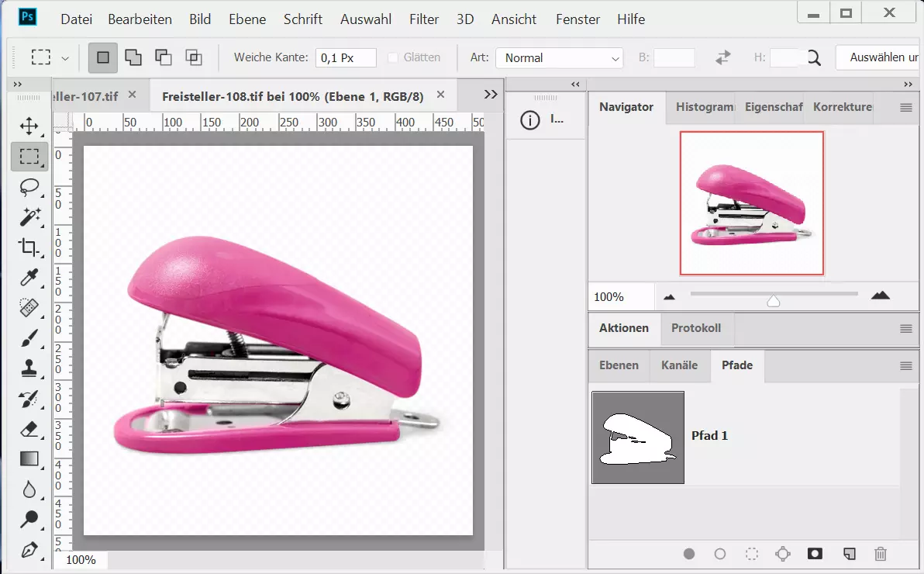Switch to the Ebenen tab
This screenshot has width=924, height=574.
click(x=619, y=365)
